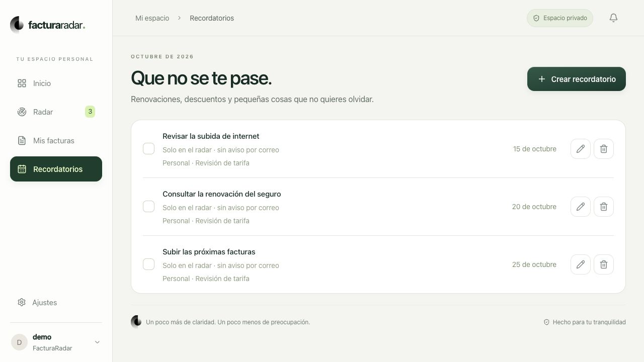This screenshot has width=644, height=362.
Task: Delete the 'Subir las próximas facturas' reminder
Action: [604, 264]
